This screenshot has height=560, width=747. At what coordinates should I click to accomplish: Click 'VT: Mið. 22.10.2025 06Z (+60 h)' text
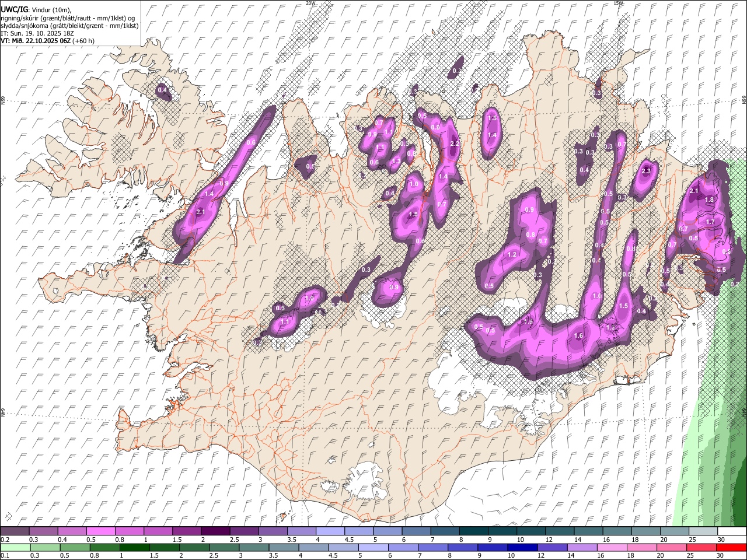[48, 41]
